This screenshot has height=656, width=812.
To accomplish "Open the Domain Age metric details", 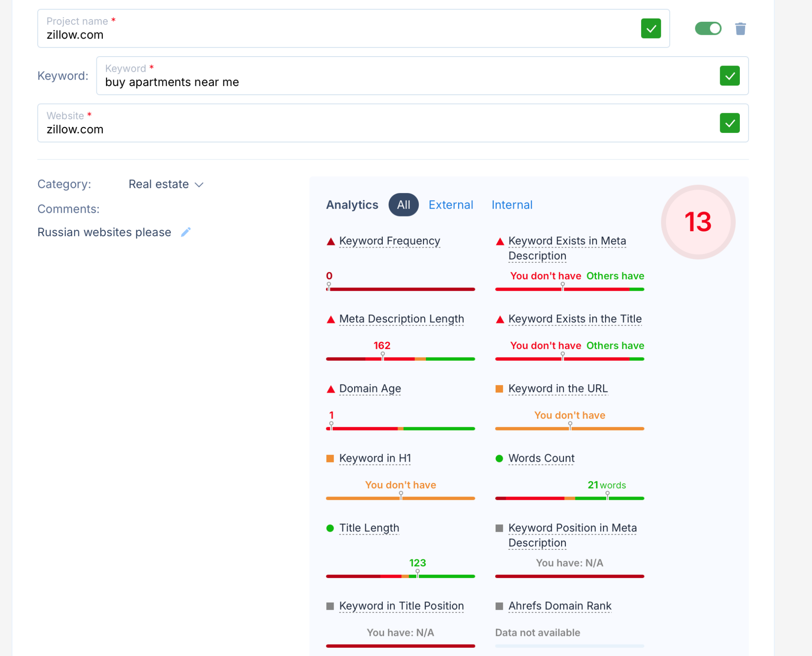I will click(x=370, y=388).
